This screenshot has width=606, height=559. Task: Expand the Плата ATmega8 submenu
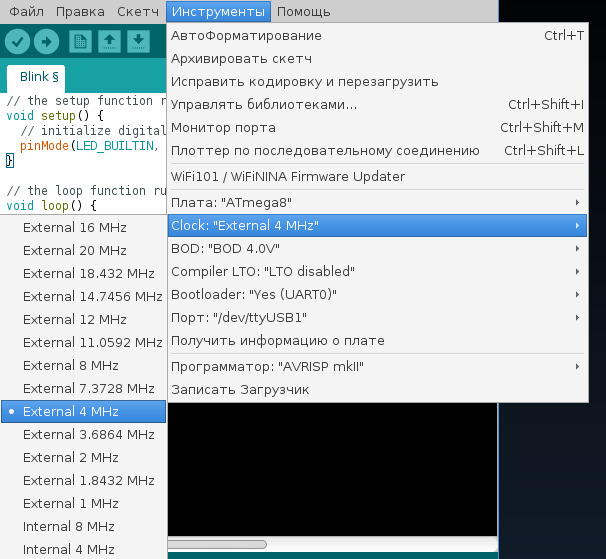point(376,202)
